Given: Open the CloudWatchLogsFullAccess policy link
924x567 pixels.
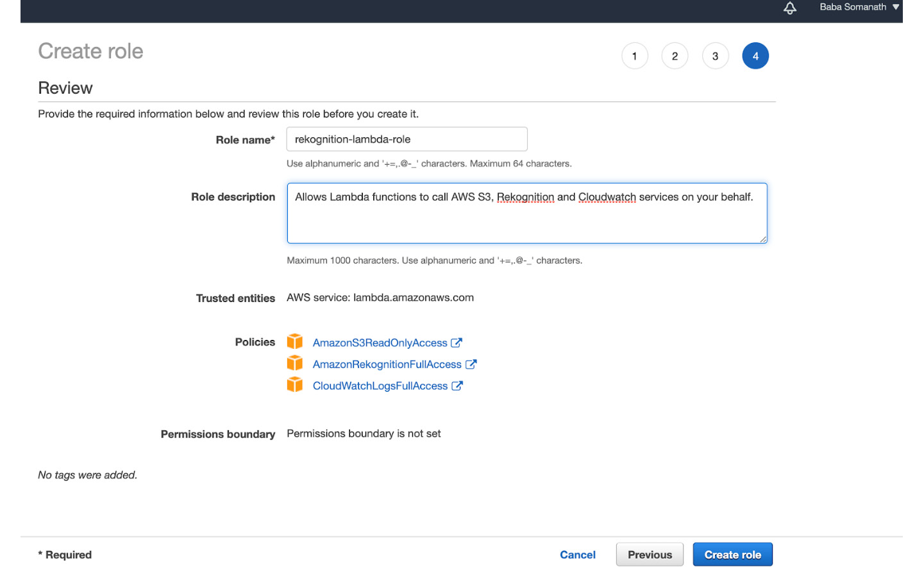Looking at the screenshot, I should [x=380, y=386].
